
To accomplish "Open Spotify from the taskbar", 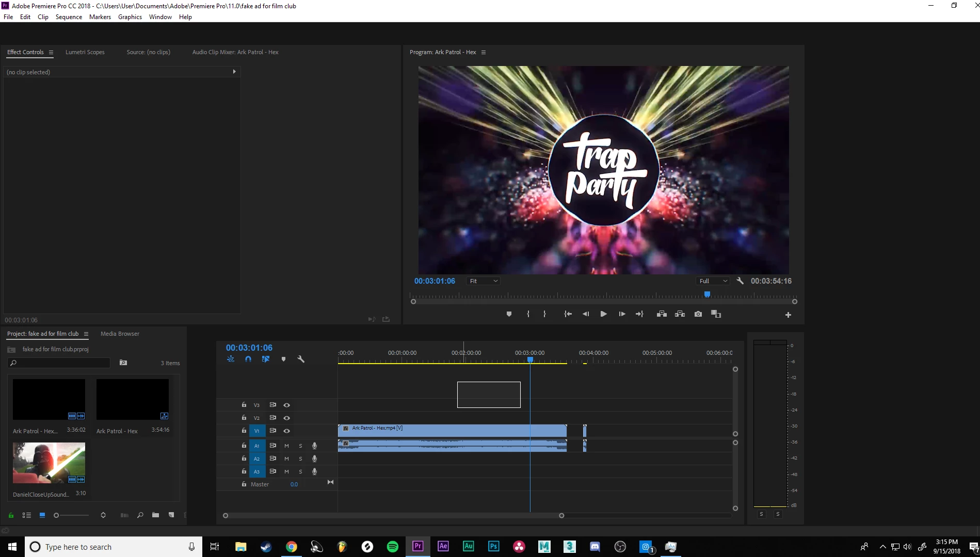I will [392, 547].
